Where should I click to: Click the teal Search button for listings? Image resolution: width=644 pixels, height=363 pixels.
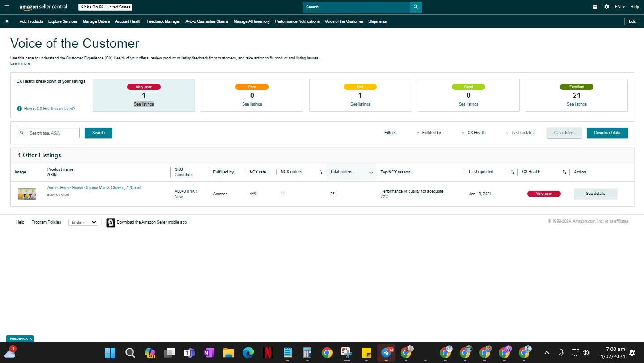click(x=98, y=133)
